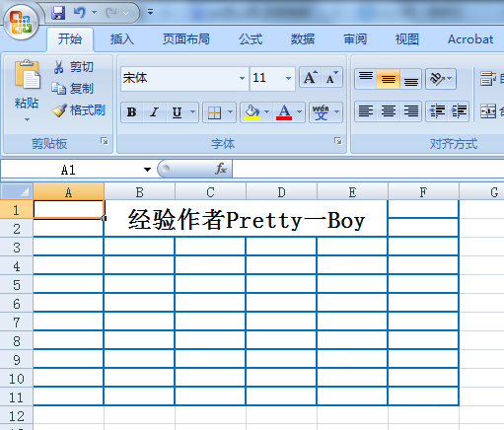Open the Office button menu
The image size is (504, 430).
(21, 23)
